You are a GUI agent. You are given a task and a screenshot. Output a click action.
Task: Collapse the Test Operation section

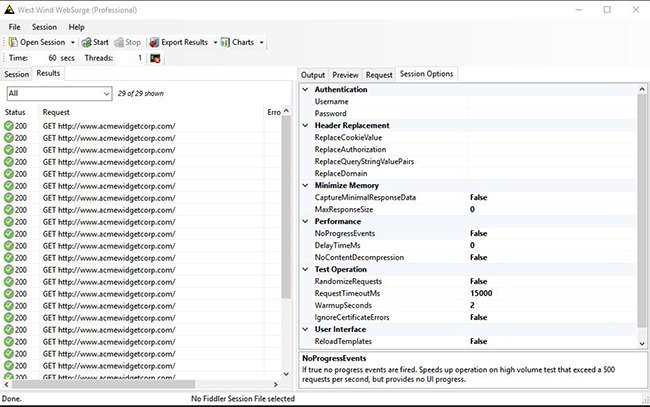tap(306, 269)
